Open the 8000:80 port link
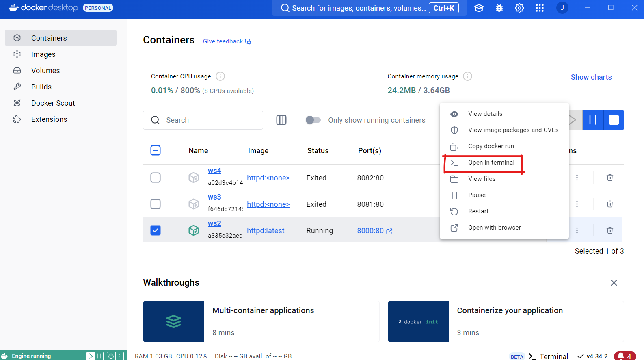The image size is (644, 360). [370, 230]
